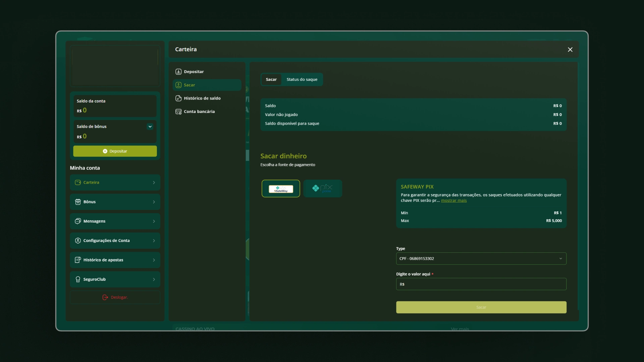Image resolution: width=644 pixels, height=362 pixels.
Task: Click the green Depositar button label
Action: (x=118, y=151)
